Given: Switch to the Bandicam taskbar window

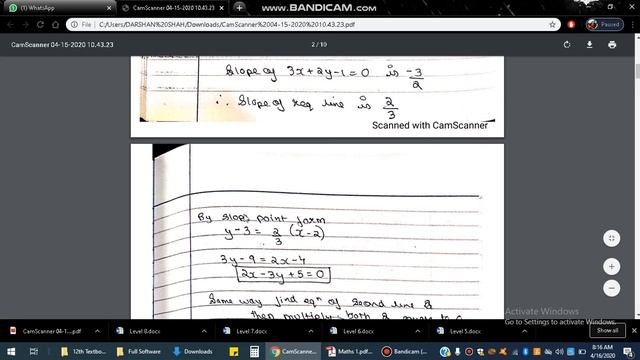Looking at the screenshot, I should pyautogui.click(x=405, y=351).
